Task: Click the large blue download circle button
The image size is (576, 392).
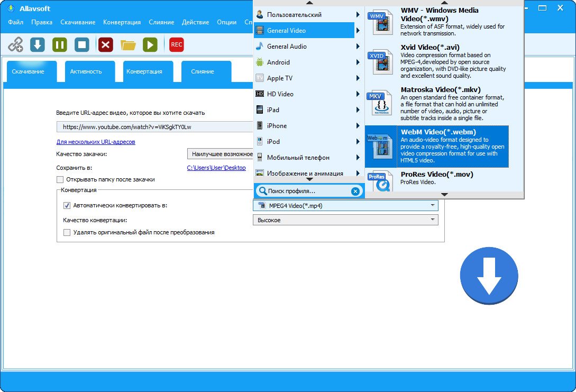Action: click(489, 276)
